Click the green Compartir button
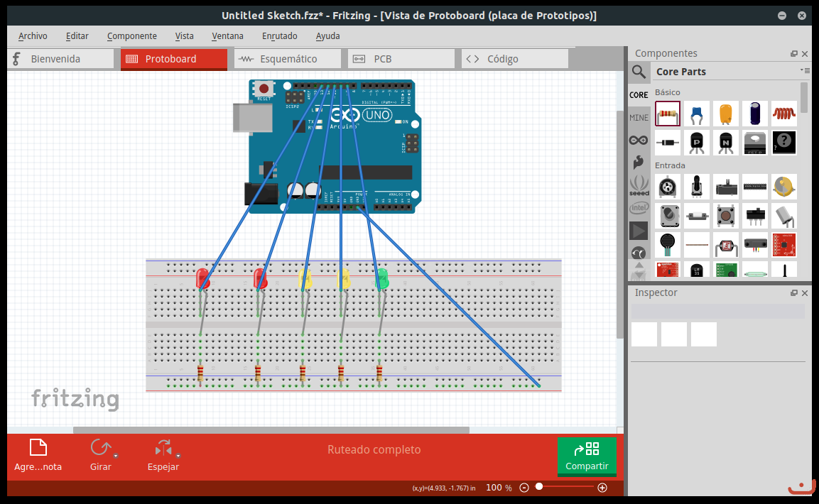 click(587, 456)
